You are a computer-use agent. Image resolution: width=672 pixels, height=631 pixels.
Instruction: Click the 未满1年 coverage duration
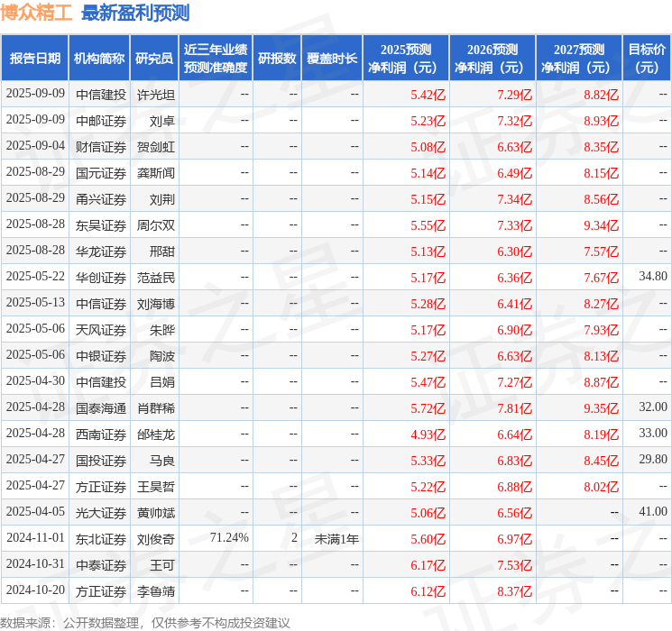tap(336, 539)
